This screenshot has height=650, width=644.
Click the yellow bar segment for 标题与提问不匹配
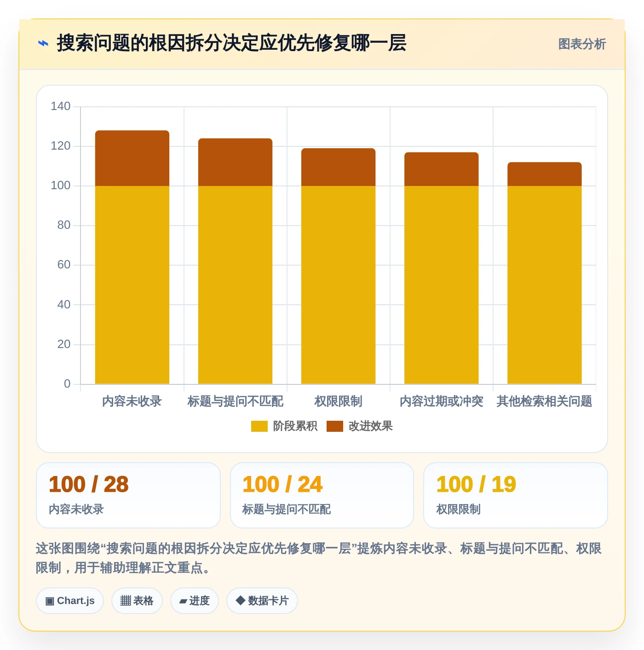pos(235,285)
